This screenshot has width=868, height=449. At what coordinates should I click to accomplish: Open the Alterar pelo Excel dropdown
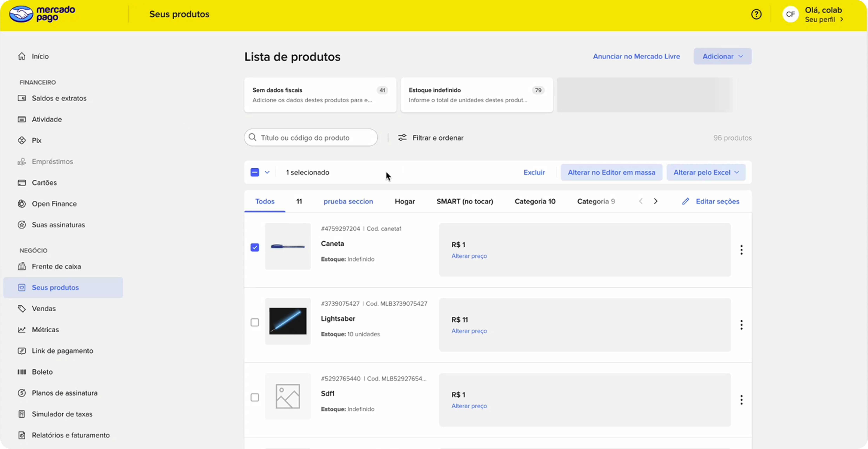(x=706, y=172)
